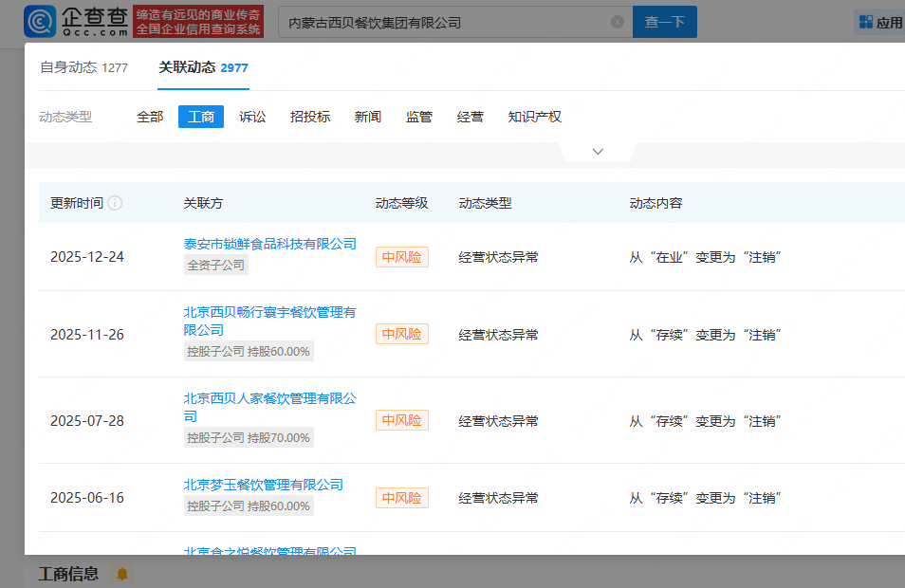Open the 应用 grid icon

coord(865,22)
